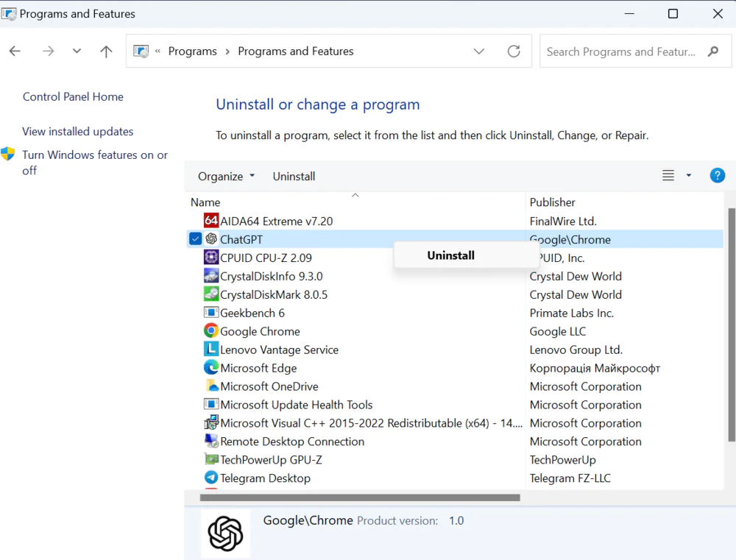Click the CrystalDiskInfo 9.3.0 icon
The image size is (736, 560).
click(211, 275)
